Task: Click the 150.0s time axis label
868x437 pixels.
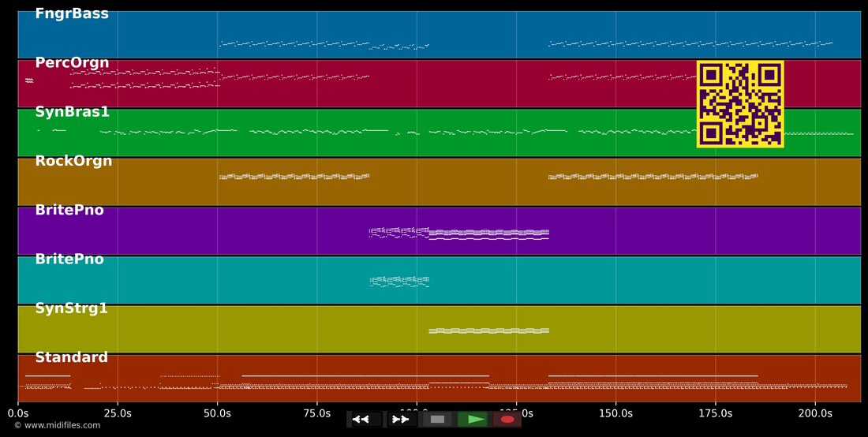Action: pyautogui.click(x=616, y=413)
